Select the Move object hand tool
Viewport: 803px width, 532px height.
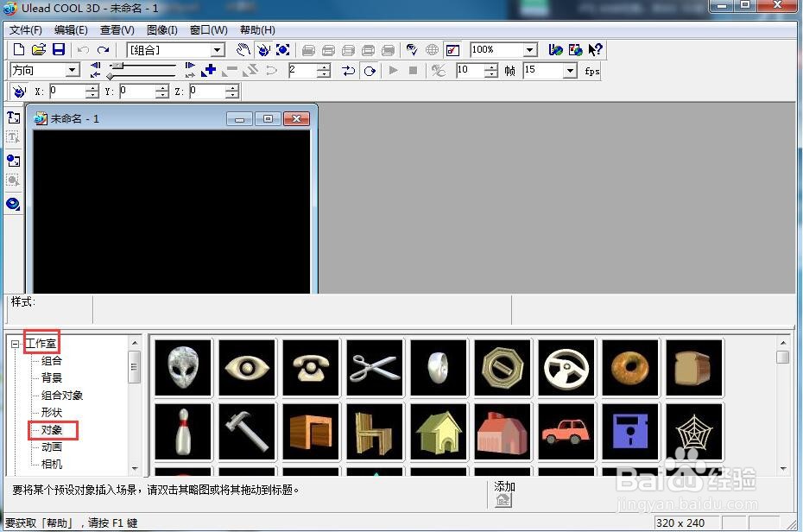point(243,50)
